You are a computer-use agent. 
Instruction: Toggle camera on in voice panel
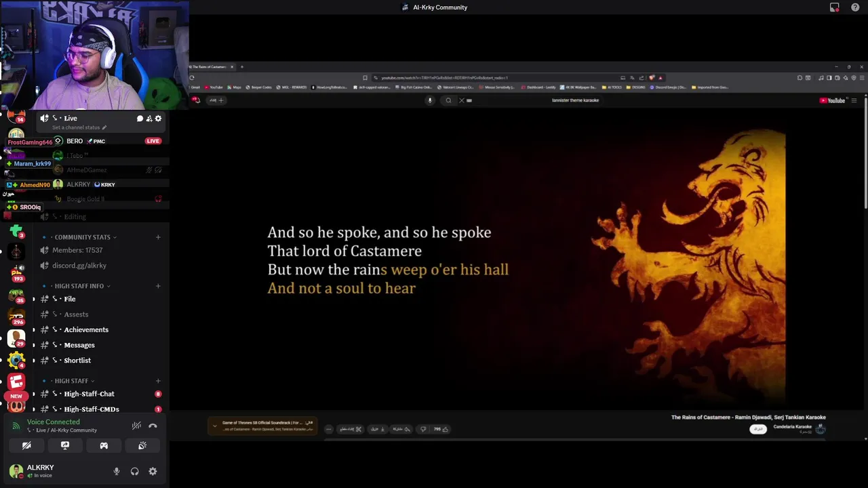point(26,445)
